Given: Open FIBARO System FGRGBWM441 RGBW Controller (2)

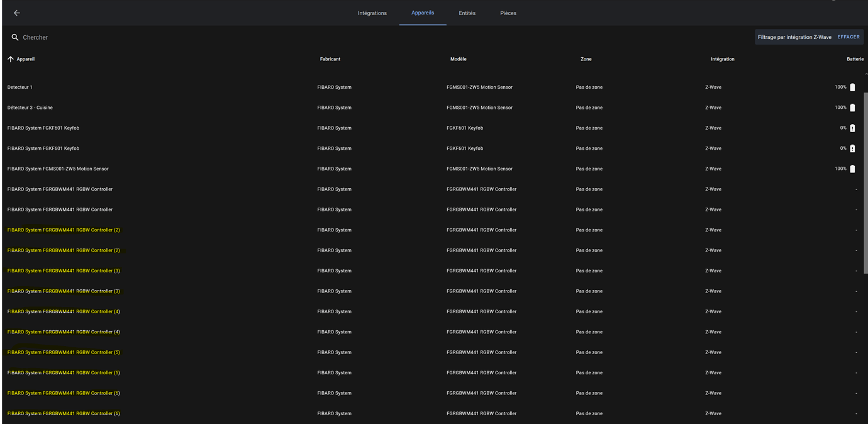Looking at the screenshot, I should [x=63, y=230].
